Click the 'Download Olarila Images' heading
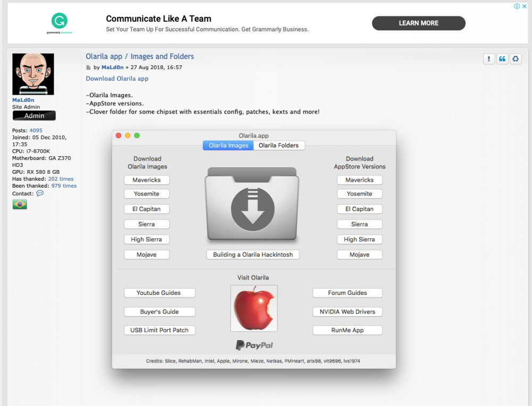This screenshot has width=532, height=406. point(147,163)
